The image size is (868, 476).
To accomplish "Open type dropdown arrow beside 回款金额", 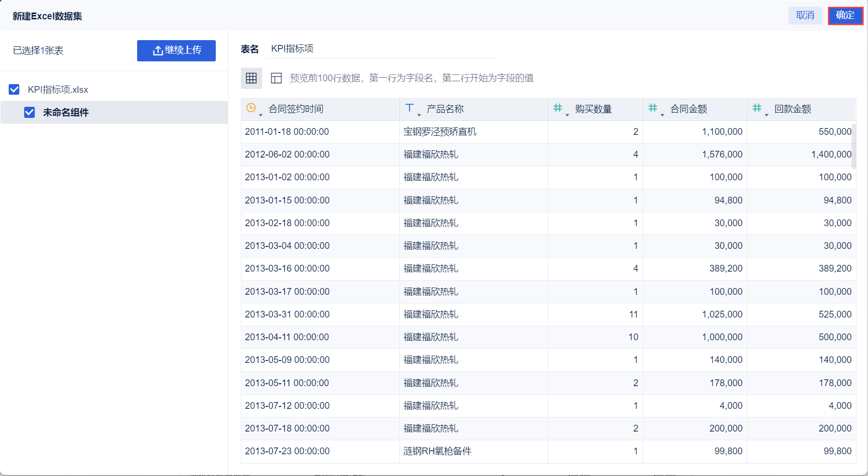I will click(x=767, y=115).
